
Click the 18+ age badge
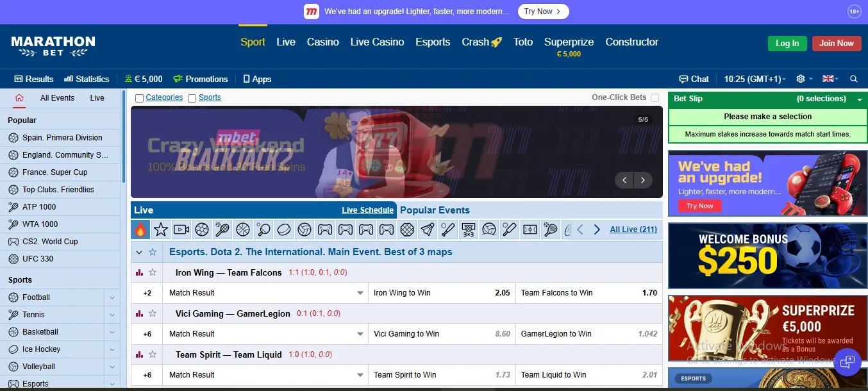(854, 12)
